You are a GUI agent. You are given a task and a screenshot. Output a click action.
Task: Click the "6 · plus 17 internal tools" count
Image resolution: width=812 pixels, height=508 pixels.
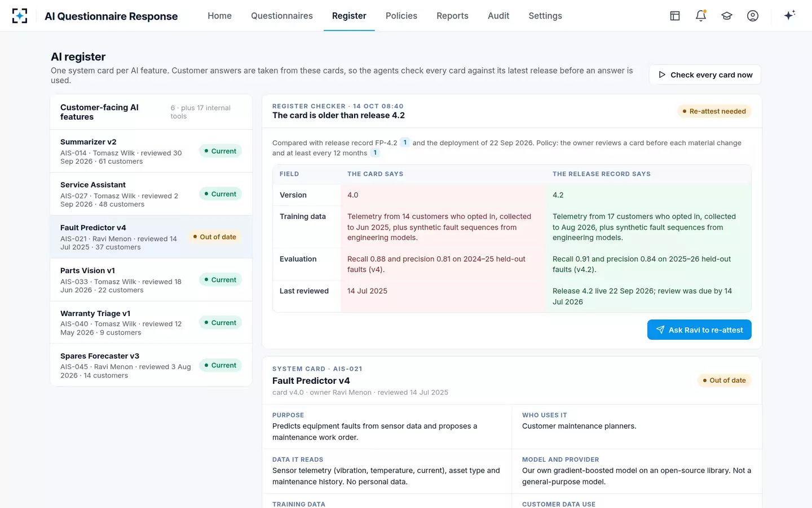click(x=201, y=112)
